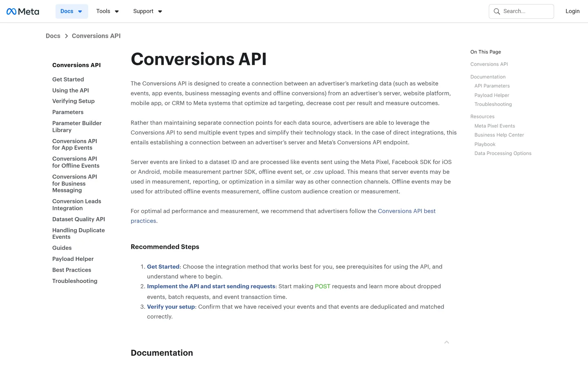Expand the Tools menu chevron
Image resolution: width=588 pixels, height=368 pixels.
(117, 11)
